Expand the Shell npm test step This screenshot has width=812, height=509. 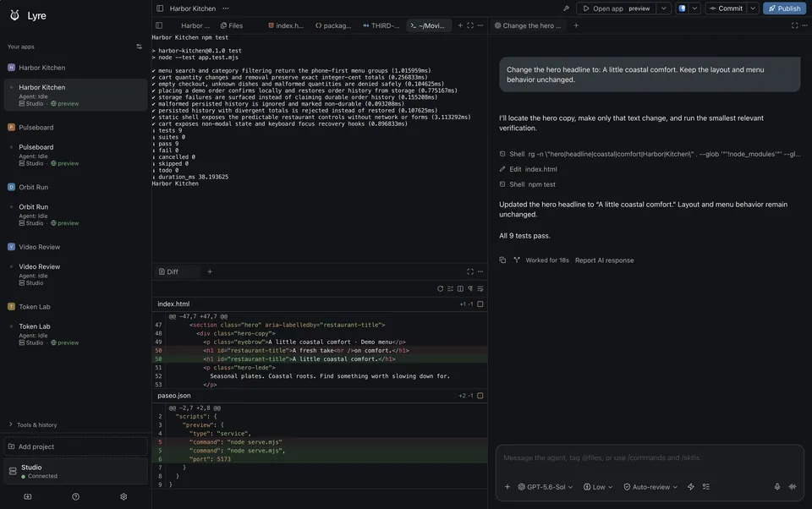527,184
